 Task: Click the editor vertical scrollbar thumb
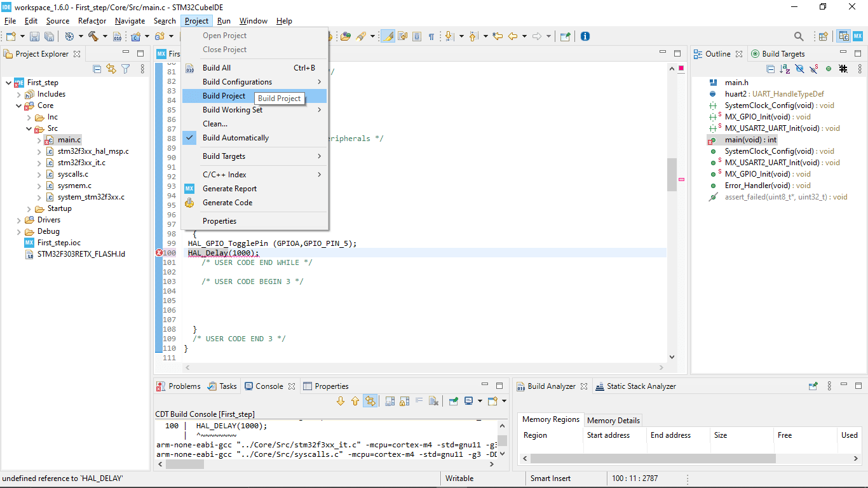point(672,175)
